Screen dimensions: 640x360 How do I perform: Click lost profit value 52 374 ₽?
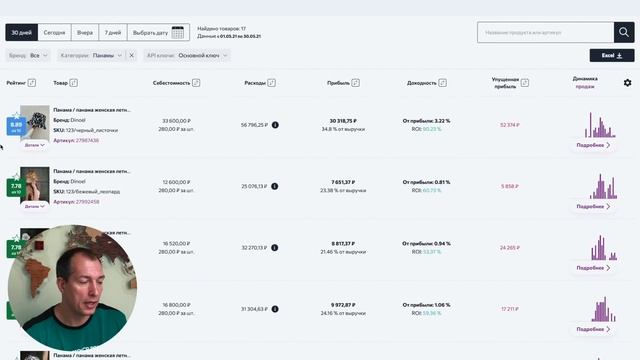[510, 125]
